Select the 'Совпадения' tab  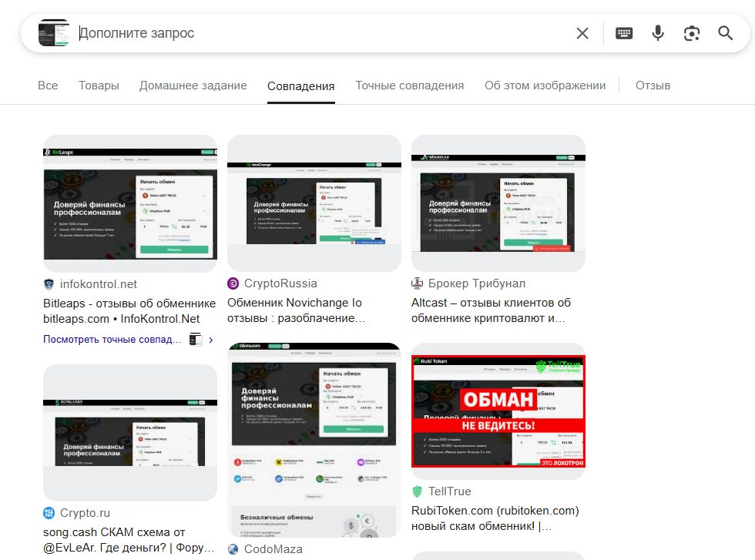301,86
